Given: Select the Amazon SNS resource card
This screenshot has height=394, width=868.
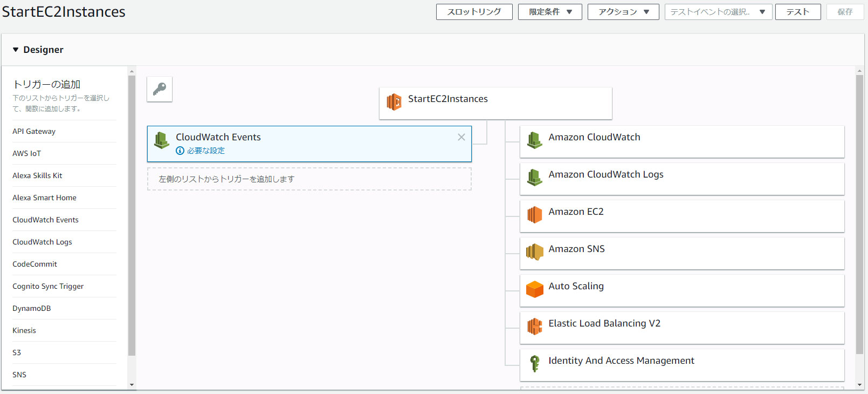Looking at the screenshot, I should pyautogui.click(x=682, y=253).
